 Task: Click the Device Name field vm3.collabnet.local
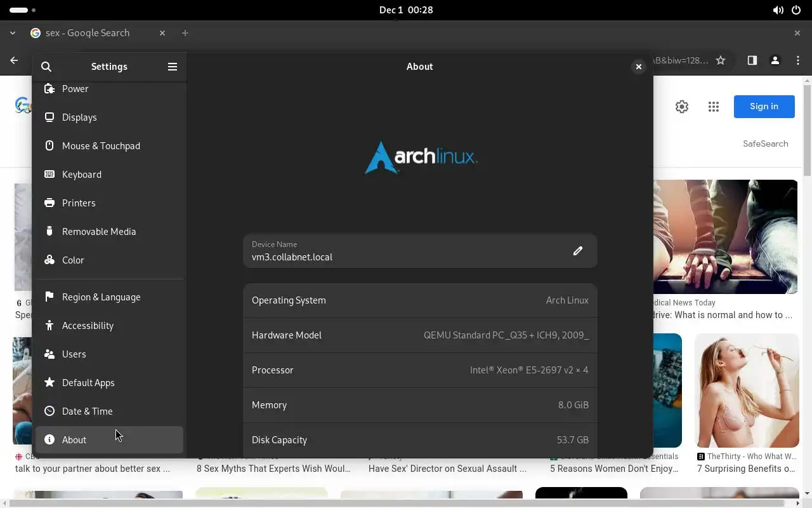pos(420,251)
